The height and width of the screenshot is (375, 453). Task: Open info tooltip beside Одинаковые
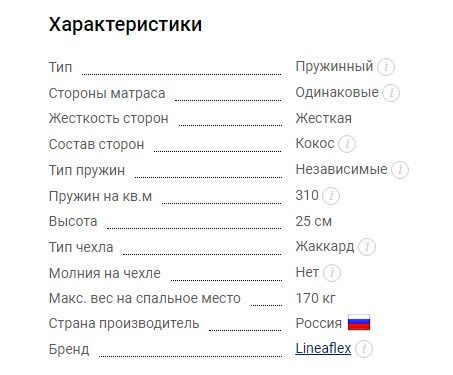391,93
